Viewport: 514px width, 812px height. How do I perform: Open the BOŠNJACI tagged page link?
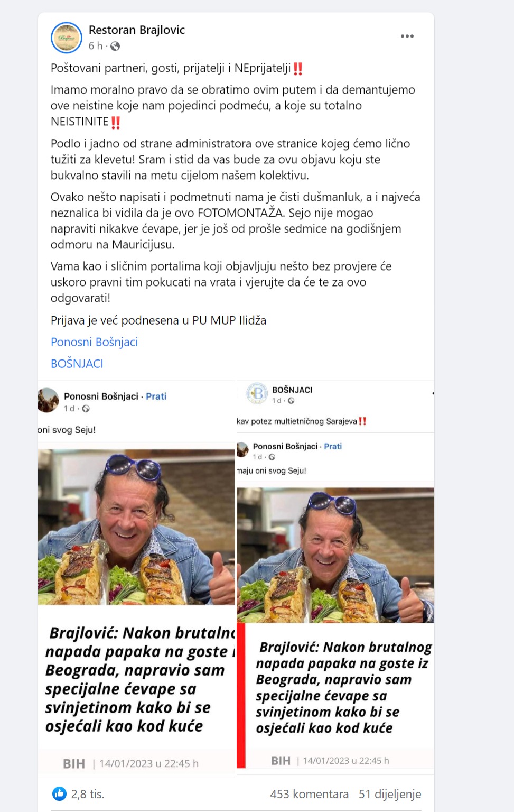coord(77,364)
